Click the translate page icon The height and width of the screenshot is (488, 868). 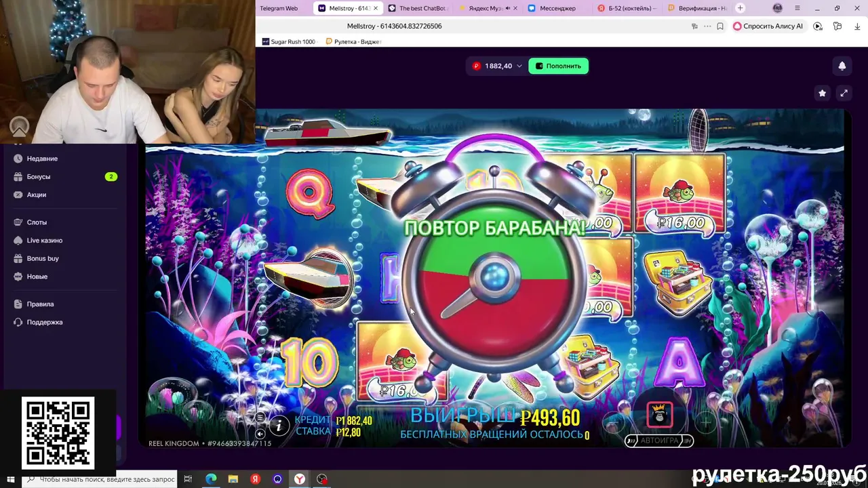tap(694, 26)
